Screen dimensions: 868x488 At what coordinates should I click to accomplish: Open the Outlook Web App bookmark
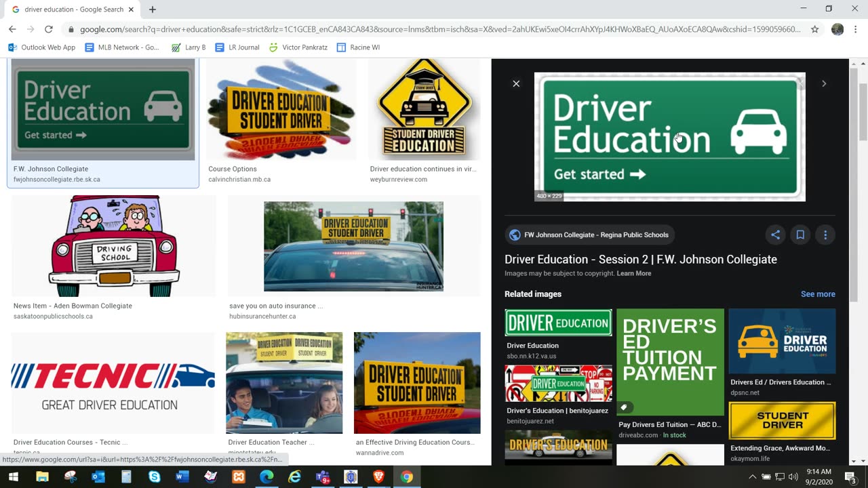coord(41,47)
